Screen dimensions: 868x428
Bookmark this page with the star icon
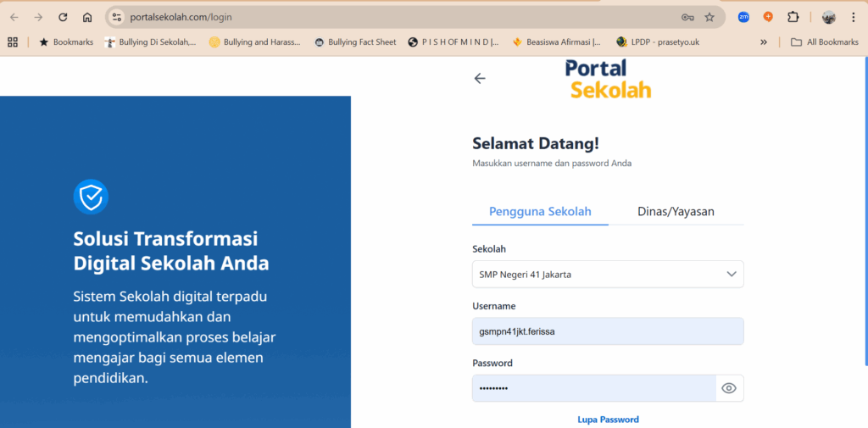point(709,17)
